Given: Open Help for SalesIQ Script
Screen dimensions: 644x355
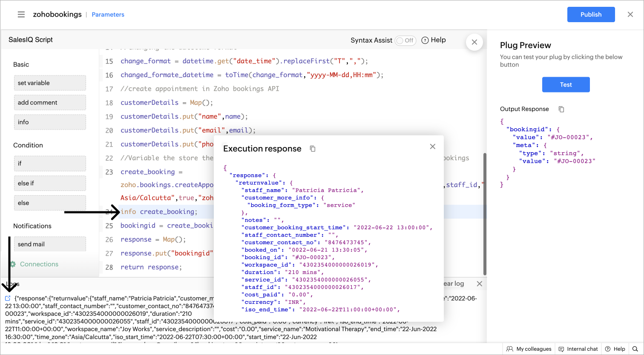Looking at the screenshot, I should pyautogui.click(x=434, y=40).
